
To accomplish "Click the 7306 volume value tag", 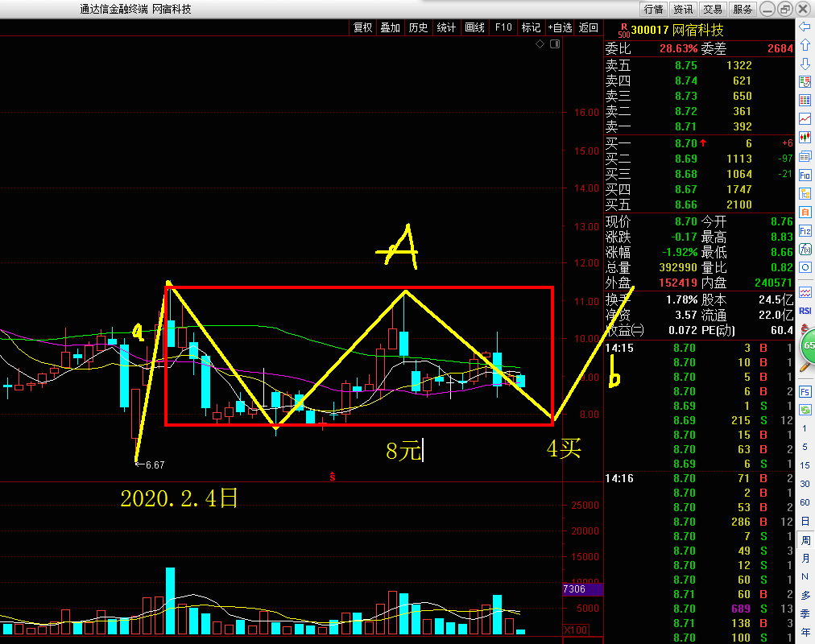I will (x=583, y=589).
